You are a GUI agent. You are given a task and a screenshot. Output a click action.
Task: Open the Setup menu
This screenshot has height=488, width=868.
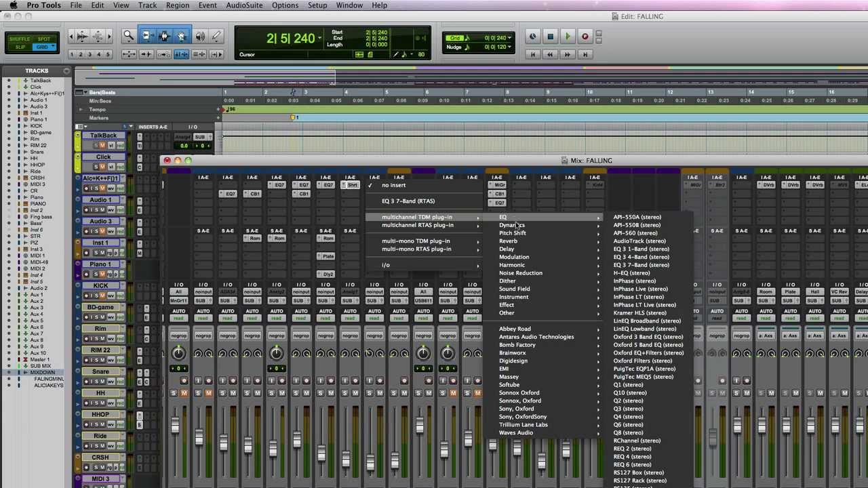[317, 5]
